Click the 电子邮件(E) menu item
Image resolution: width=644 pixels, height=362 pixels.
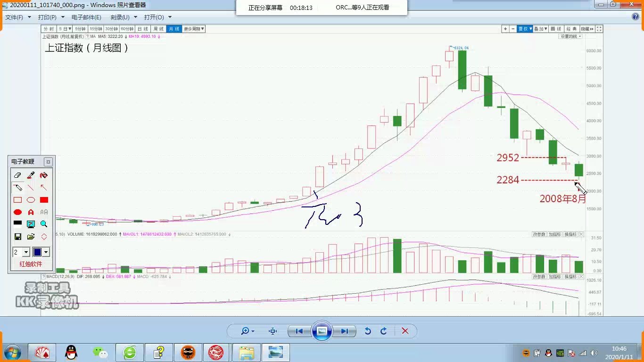tap(86, 17)
